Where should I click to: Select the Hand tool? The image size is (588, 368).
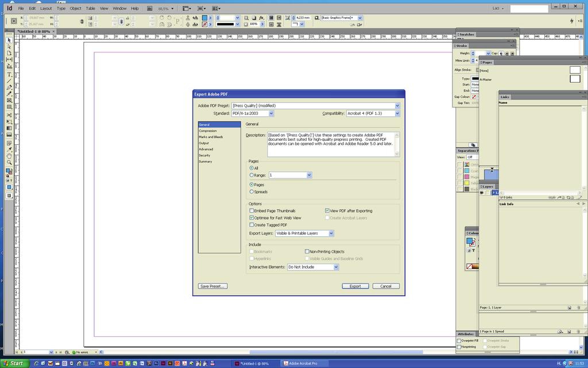pos(9,156)
